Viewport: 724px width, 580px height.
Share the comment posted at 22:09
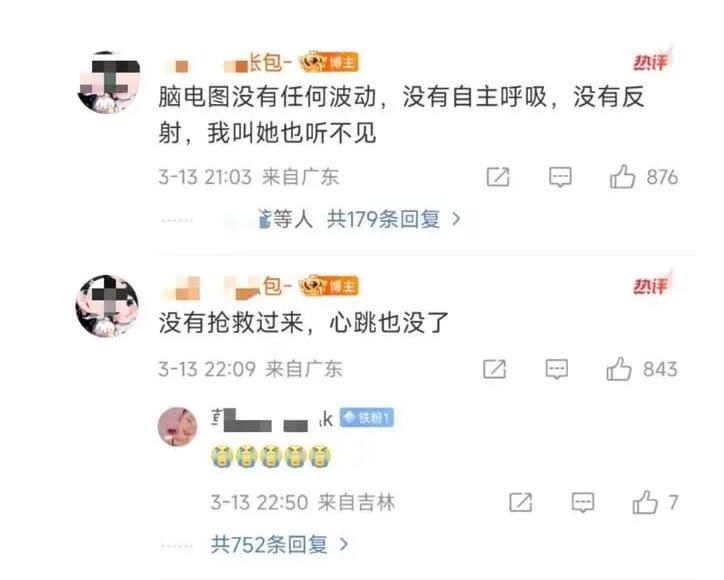[494, 369]
